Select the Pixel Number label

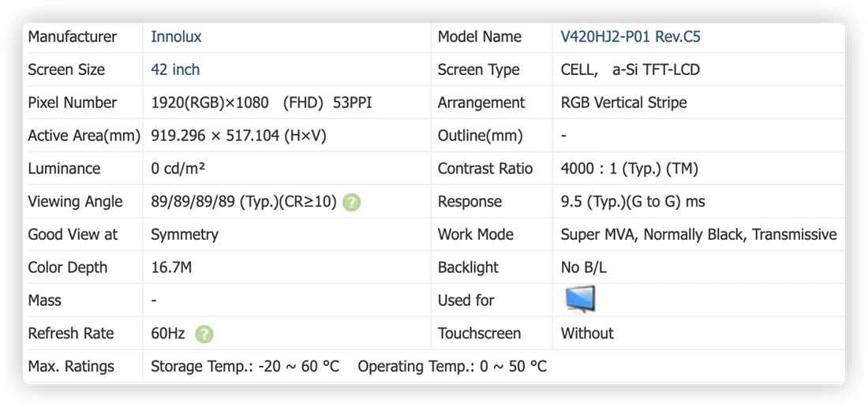click(x=73, y=103)
